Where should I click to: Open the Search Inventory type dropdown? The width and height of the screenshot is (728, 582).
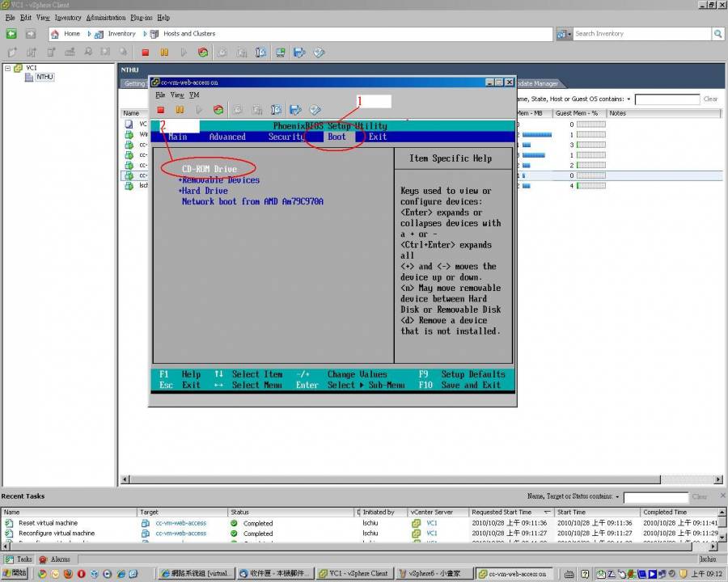pos(565,34)
